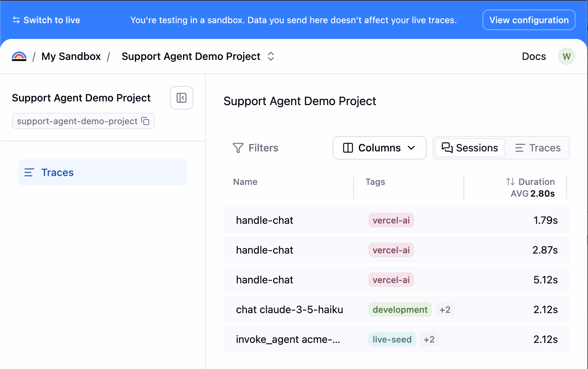Open the Columns dropdown
588x369 pixels.
(x=379, y=148)
